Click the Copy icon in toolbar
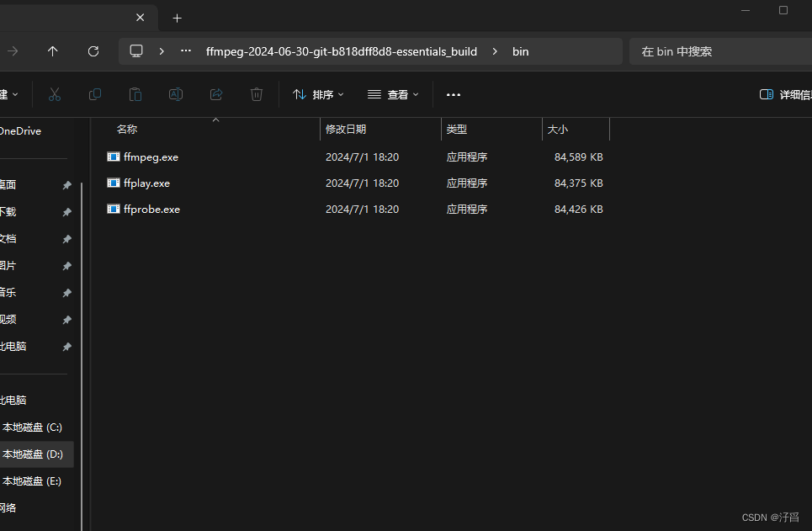The height and width of the screenshot is (531, 812). (x=95, y=94)
